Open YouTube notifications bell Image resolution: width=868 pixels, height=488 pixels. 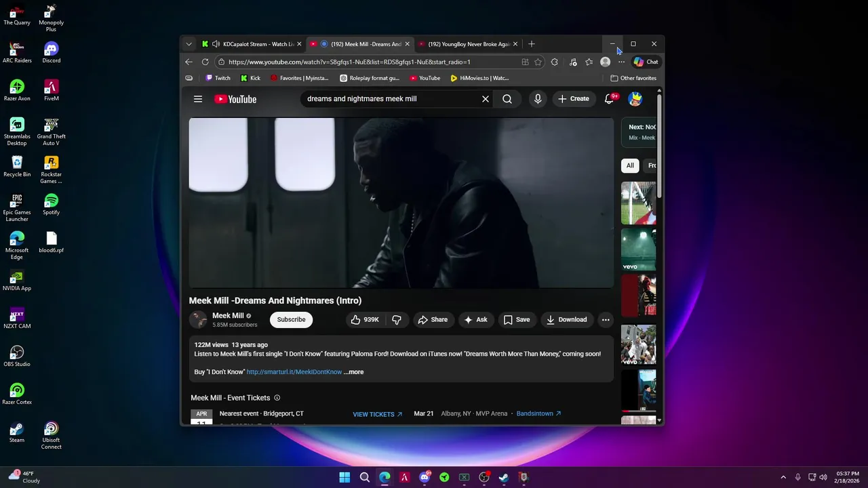[x=610, y=98]
